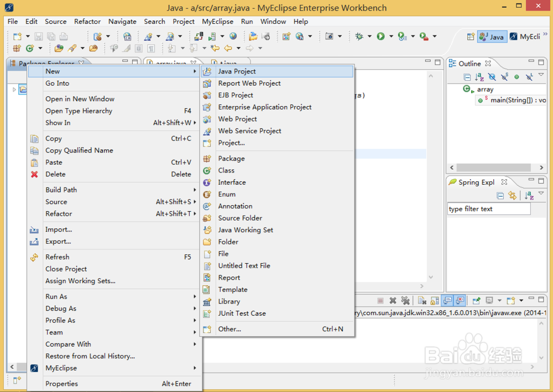Viewport: 553px width, 392px height.
Task: Click the MyEclipse icon in context menu
Action: click(x=34, y=368)
